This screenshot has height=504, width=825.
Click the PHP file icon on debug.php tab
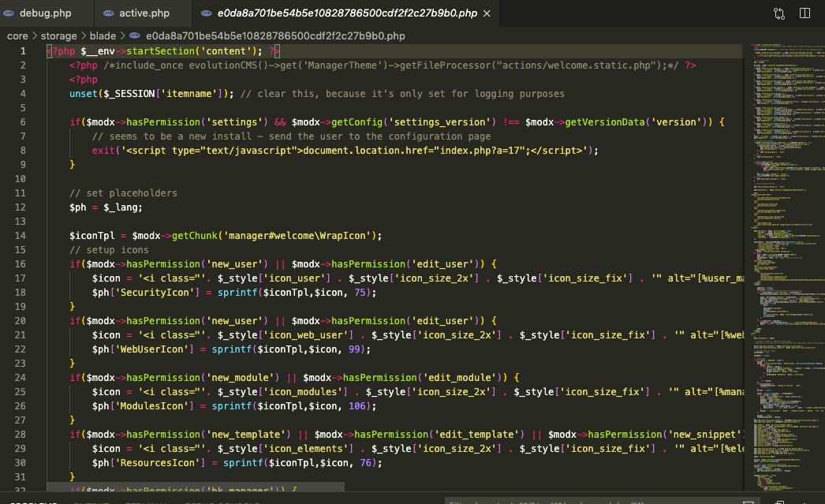coord(9,13)
